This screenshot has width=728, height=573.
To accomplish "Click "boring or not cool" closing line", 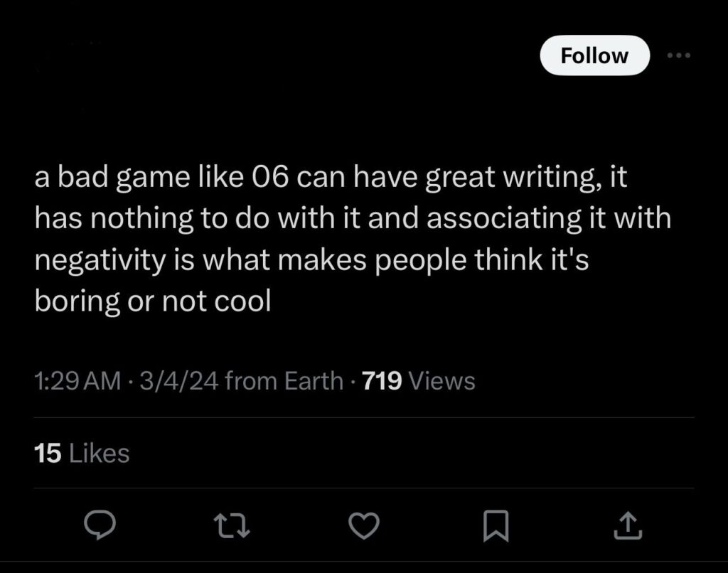I will tap(153, 301).
